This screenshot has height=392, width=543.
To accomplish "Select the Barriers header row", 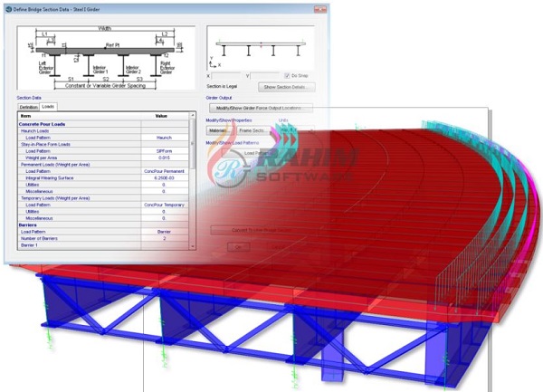I will pyautogui.click(x=103, y=225).
